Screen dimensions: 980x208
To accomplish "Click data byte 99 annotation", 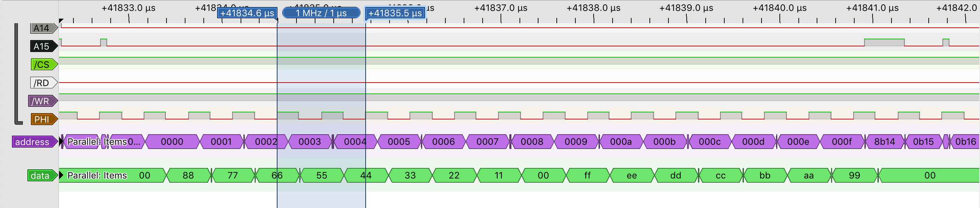I will pyautogui.click(x=854, y=175).
